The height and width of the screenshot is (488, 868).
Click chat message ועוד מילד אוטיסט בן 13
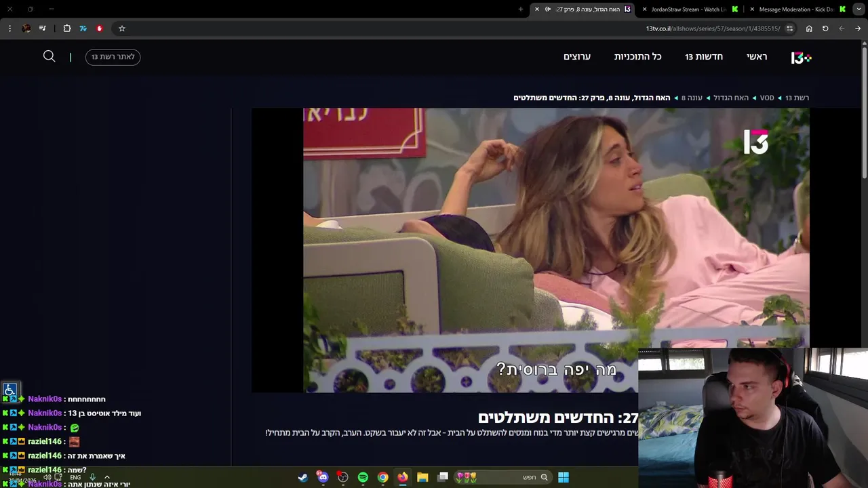(x=104, y=413)
